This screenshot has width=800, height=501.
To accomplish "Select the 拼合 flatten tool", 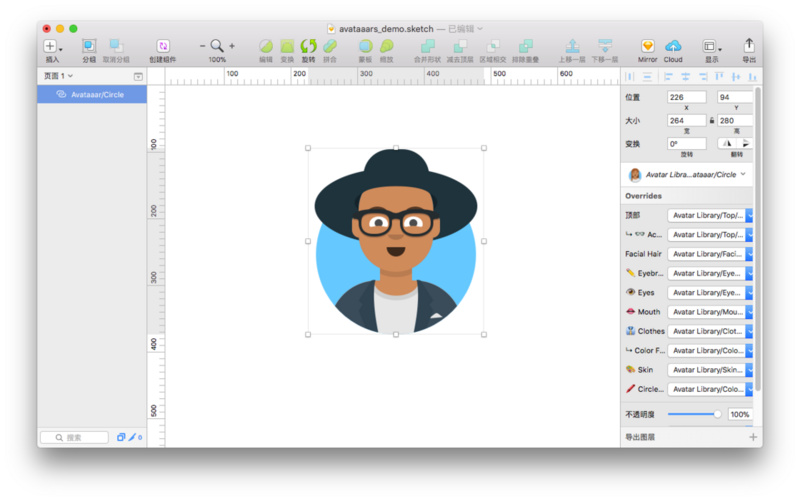I will pos(330,46).
